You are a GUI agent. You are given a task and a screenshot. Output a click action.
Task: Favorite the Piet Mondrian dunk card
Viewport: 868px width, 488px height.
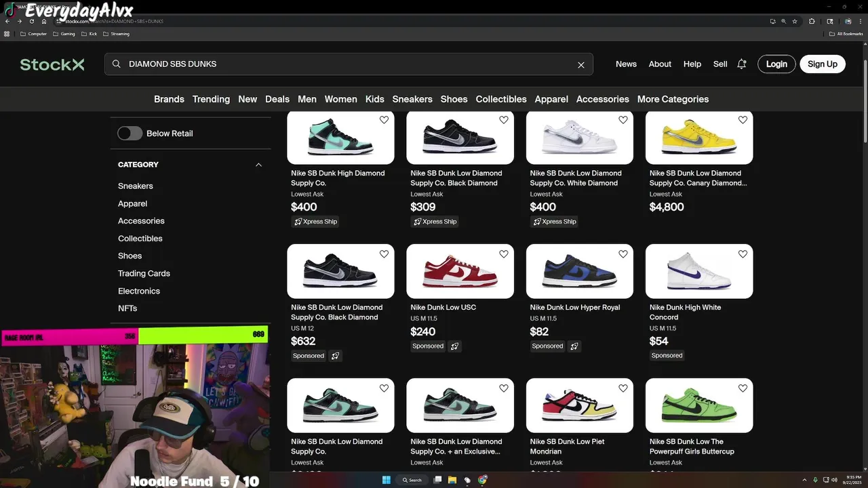tap(623, 388)
